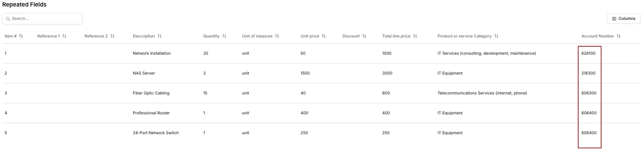Screen dimensions: 644x156
Task: Sort by Product or service Category icon
Action: point(496,36)
